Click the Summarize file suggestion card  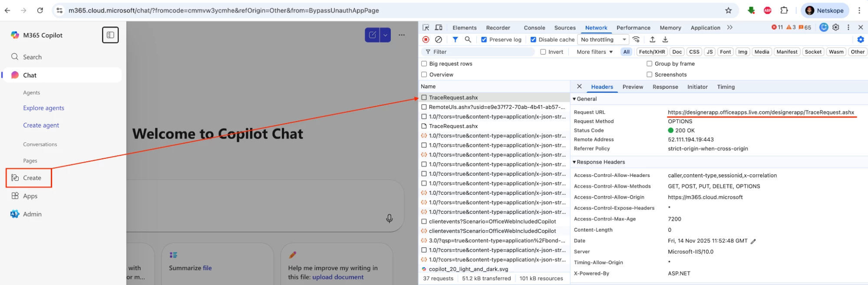pos(218,264)
